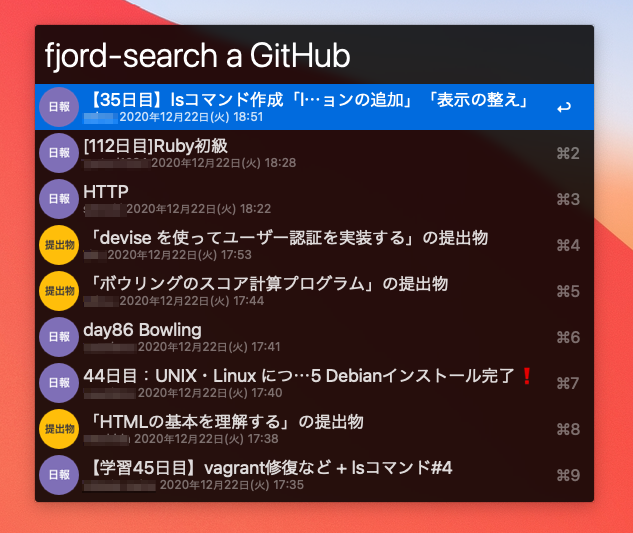633x533 pixels.
Task: Click the ⌘6 shortcut label
Action: [x=568, y=338]
